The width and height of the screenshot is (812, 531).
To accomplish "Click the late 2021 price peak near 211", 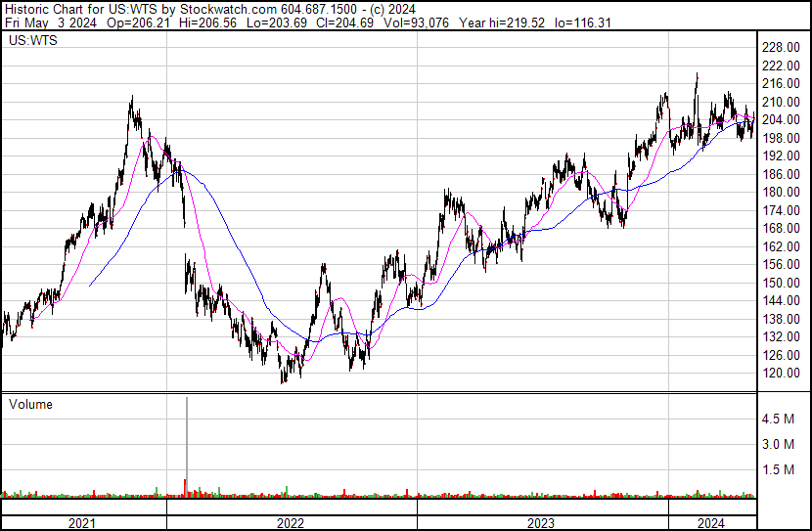I will click(x=132, y=100).
